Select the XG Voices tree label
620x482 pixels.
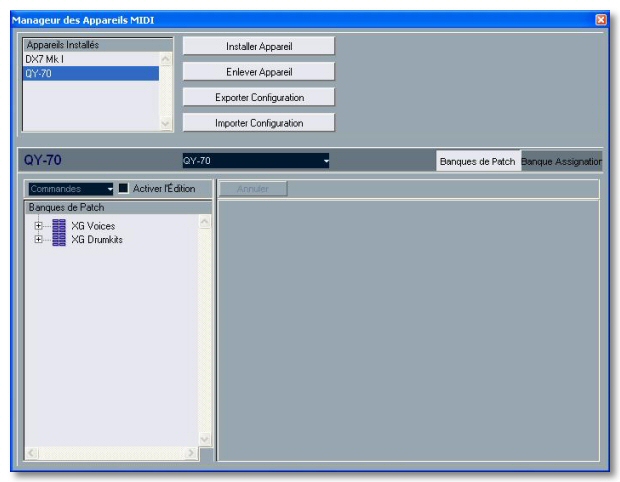pyautogui.click(x=93, y=226)
